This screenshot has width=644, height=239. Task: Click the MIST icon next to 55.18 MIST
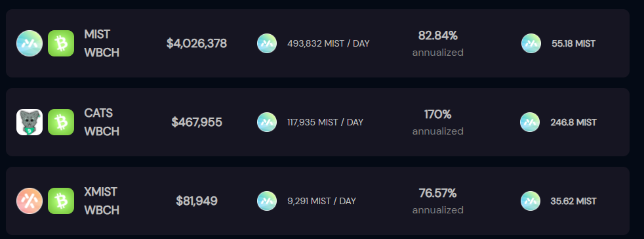pos(531,43)
